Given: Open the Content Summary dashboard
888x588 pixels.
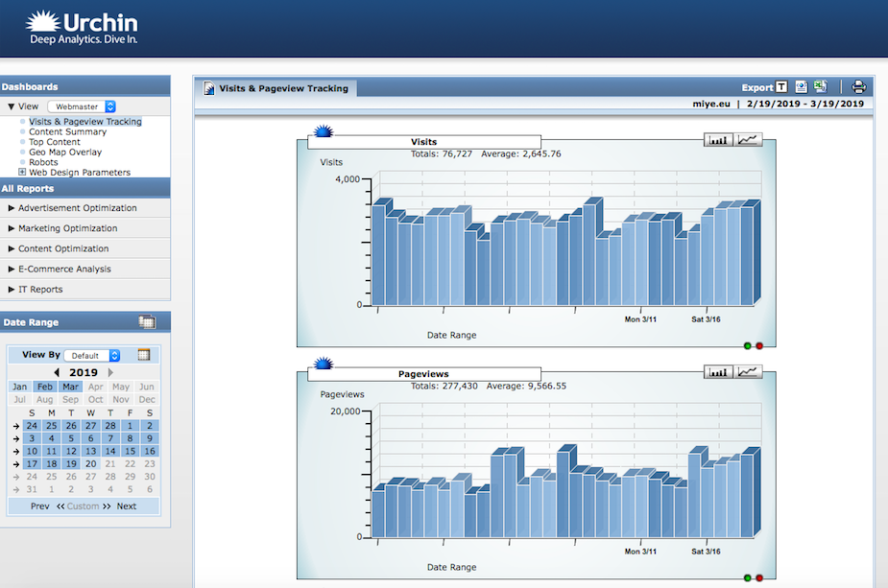Looking at the screenshot, I should 67,131.
